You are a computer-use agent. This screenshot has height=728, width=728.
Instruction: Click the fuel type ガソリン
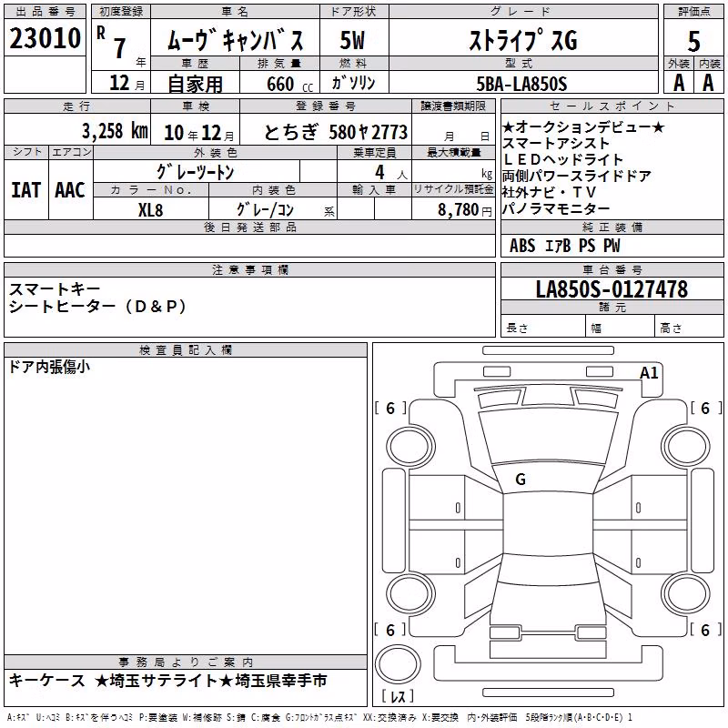click(x=353, y=83)
